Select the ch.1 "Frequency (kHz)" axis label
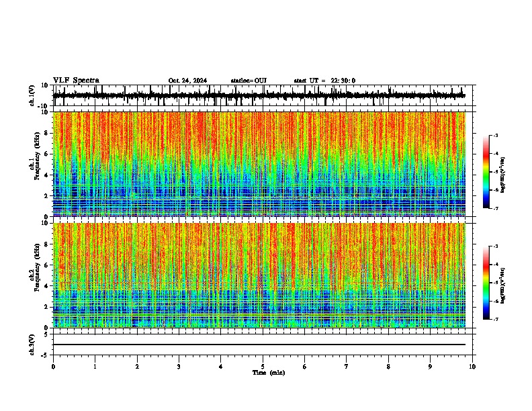Screen dimensions: 532x411 click(x=37, y=156)
